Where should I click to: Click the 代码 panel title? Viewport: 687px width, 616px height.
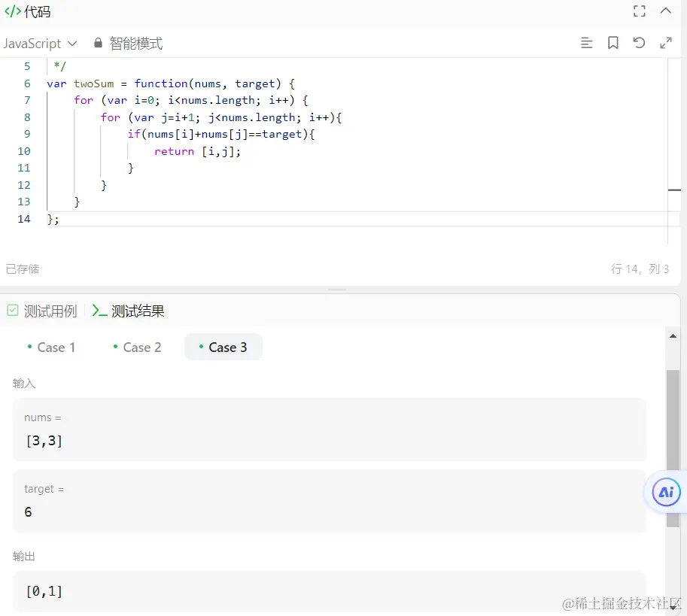pos(37,11)
